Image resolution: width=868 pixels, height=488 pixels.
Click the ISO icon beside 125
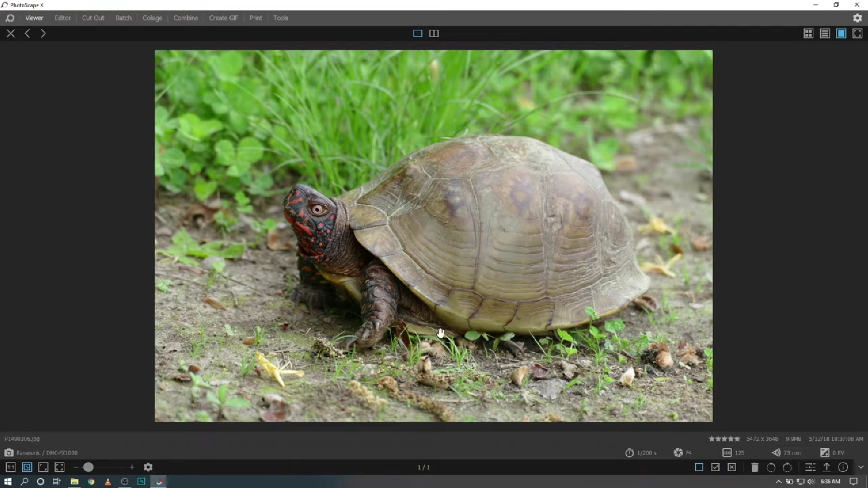[727, 453]
